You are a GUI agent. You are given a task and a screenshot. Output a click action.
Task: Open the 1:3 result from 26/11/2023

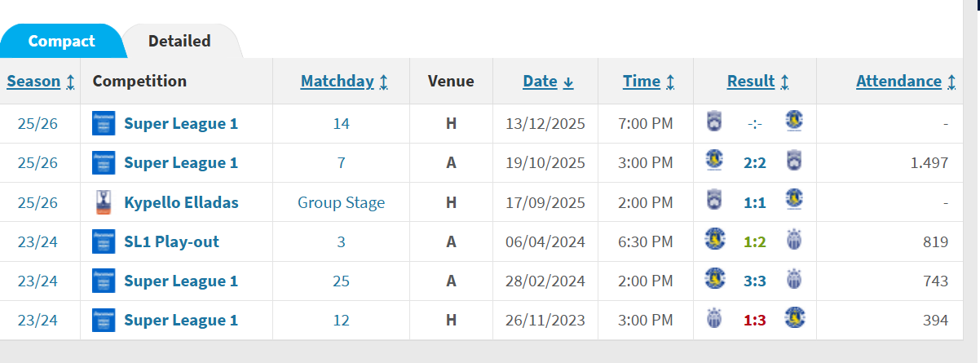[x=754, y=321]
